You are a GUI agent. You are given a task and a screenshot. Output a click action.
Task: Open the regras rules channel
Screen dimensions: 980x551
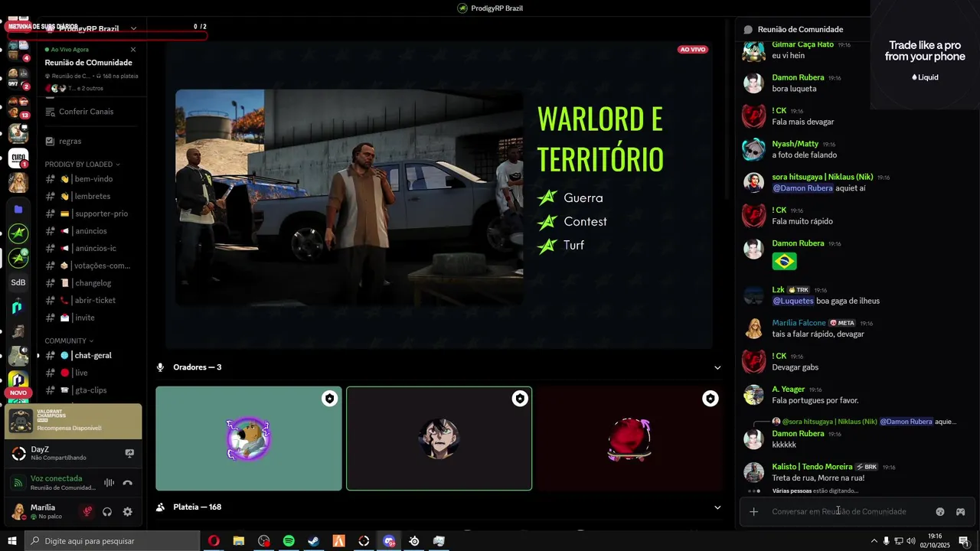(x=92, y=142)
